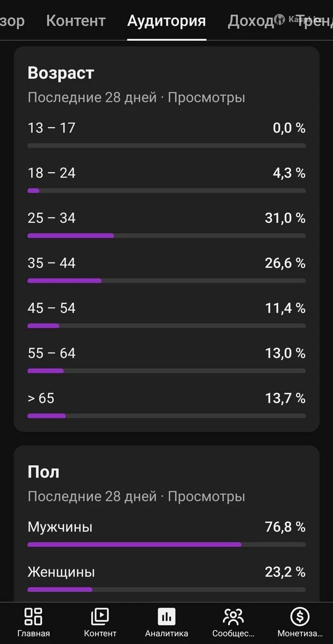333x644 pixels.
Task: Click the Женщины percentage bar
Action: click(166, 589)
